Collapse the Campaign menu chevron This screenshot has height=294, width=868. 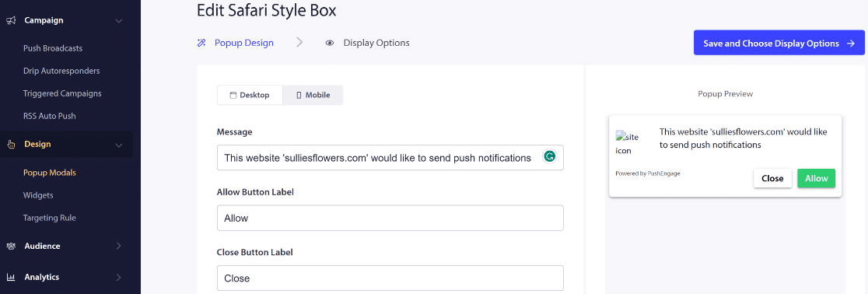tap(118, 21)
